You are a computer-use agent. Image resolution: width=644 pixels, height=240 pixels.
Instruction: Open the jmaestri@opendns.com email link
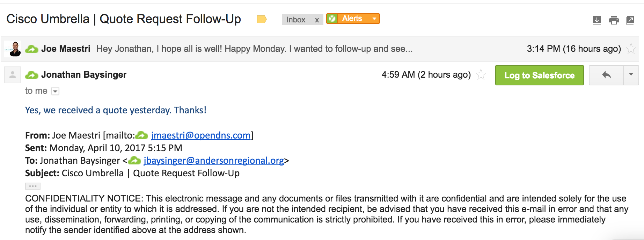pos(201,135)
